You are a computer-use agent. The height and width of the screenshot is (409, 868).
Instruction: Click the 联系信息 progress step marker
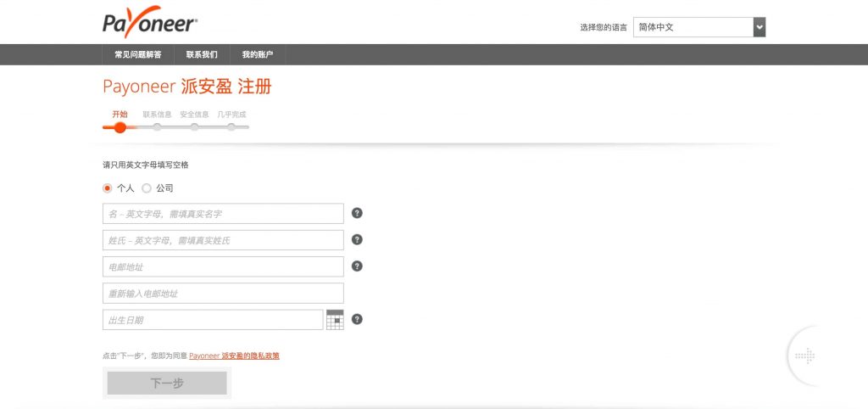pyautogui.click(x=157, y=127)
